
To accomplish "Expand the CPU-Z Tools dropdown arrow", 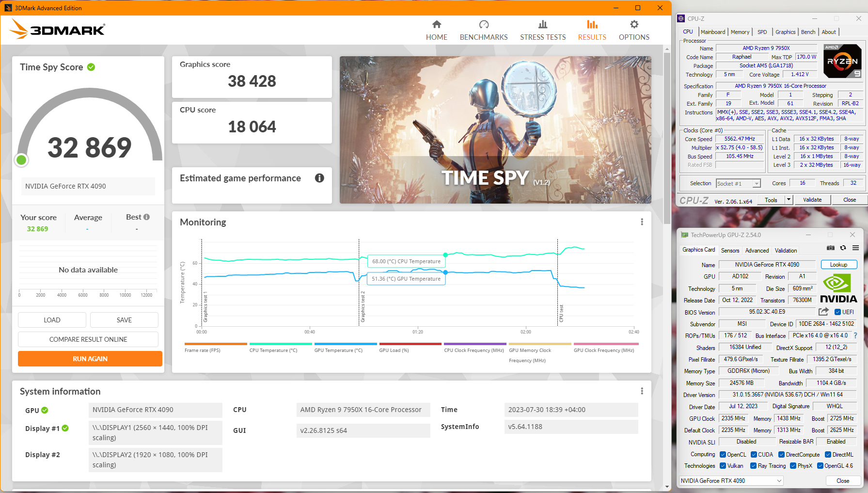I will click(x=789, y=200).
